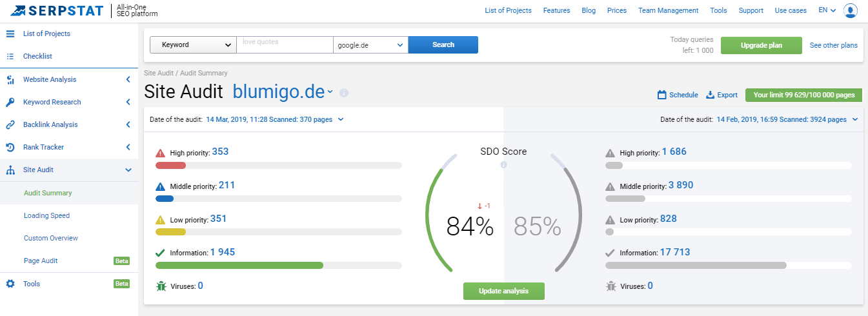Click gray Information checkmark for 14 Feb audit
Screen dimensions: 868x316
[611, 253]
